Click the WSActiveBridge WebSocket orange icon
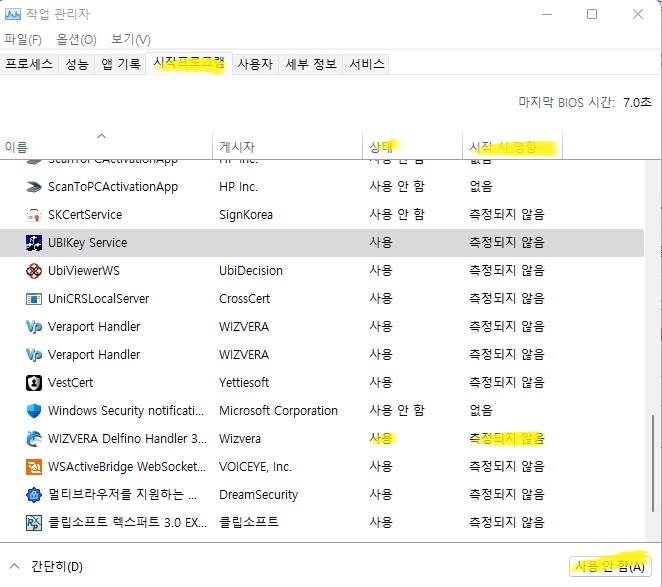Screen dimensions: 662x587 pyautogui.click(x=34, y=467)
